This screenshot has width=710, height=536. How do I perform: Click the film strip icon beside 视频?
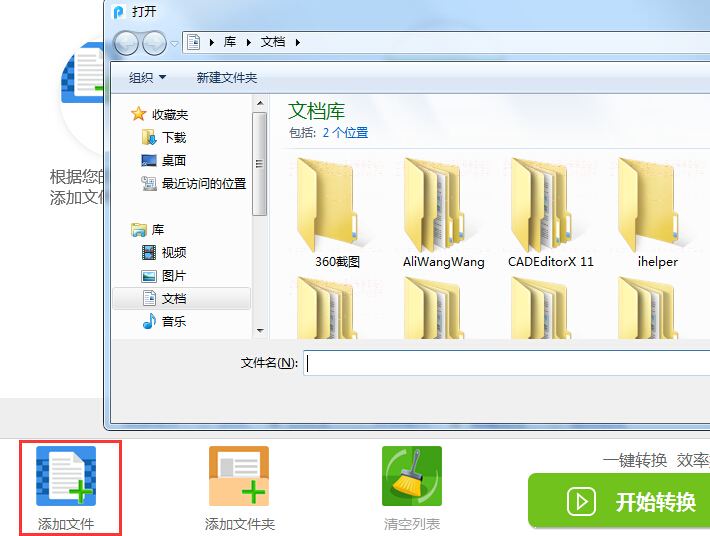[x=149, y=252]
